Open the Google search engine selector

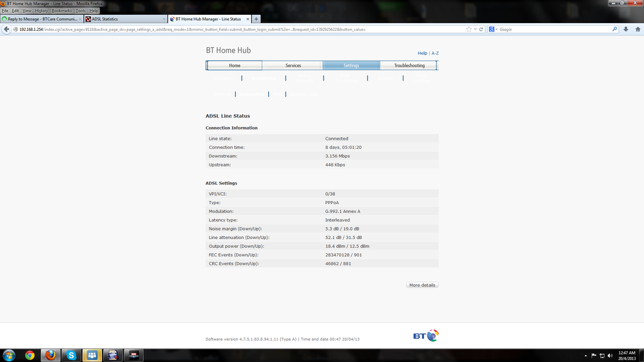pyautogui.click(x=493, y=29)
